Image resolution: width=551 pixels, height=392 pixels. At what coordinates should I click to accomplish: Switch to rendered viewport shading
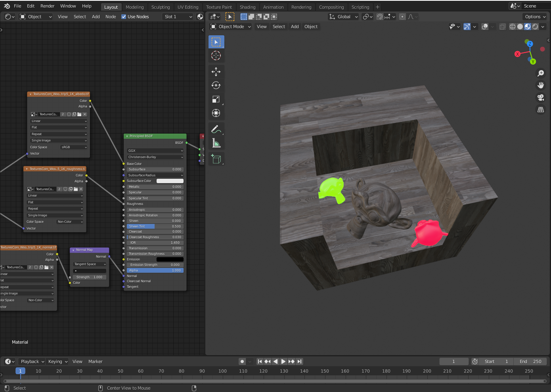tap(535, 27)
